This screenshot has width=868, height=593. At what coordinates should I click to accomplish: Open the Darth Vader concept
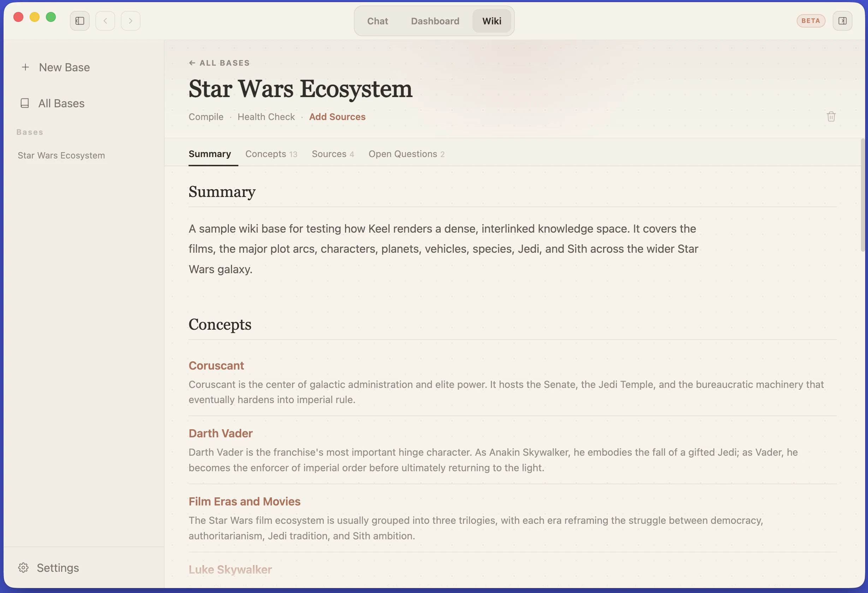point(221,433)
